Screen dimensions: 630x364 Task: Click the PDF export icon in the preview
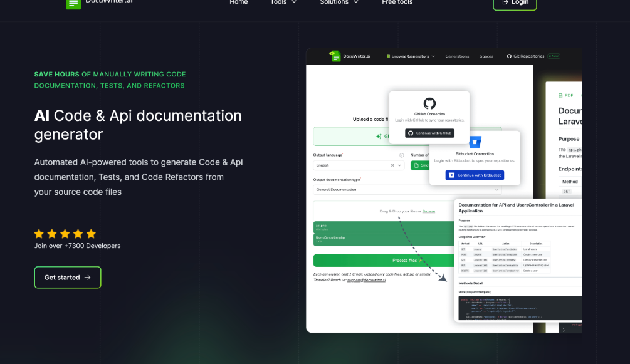pyautogui.click(x=560, y=96)
